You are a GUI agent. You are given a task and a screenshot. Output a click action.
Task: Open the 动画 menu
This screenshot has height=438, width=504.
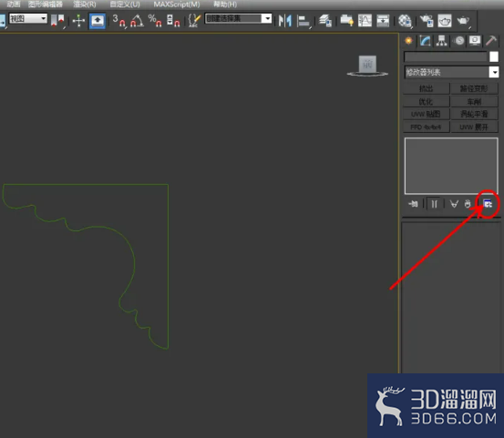14,5
